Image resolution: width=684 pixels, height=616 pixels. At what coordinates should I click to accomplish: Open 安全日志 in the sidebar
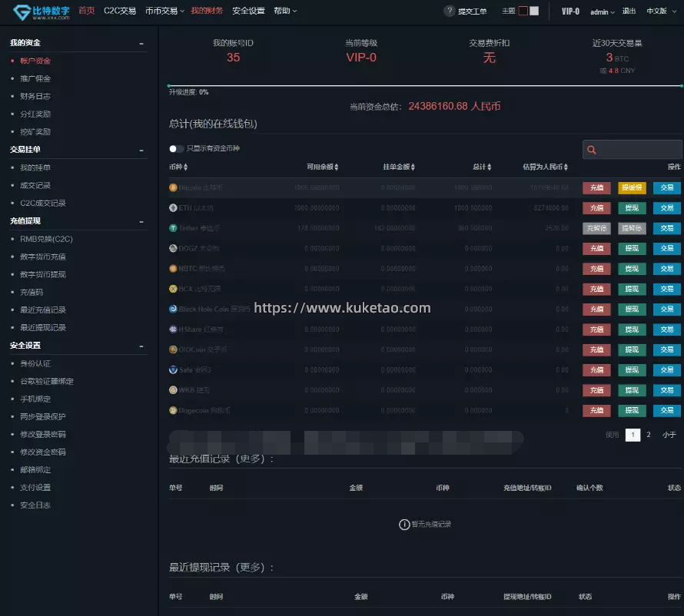pos(35,505)
